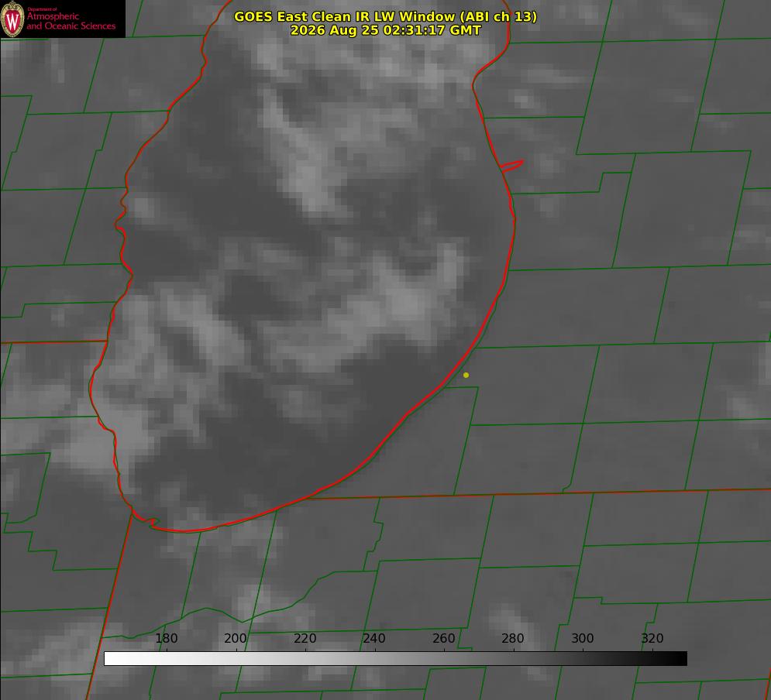Screen dimensions: 771x700
Task: Select the 320 temperature label
Action: (652, 638)
